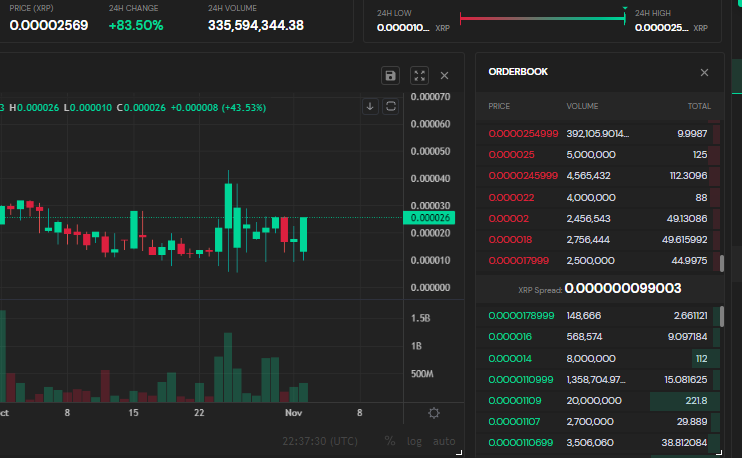The width and height of the screenshot is (742, 458).
Task: Click the XRP Spread value 0.000000099003
Action: [x=623, y=288]
